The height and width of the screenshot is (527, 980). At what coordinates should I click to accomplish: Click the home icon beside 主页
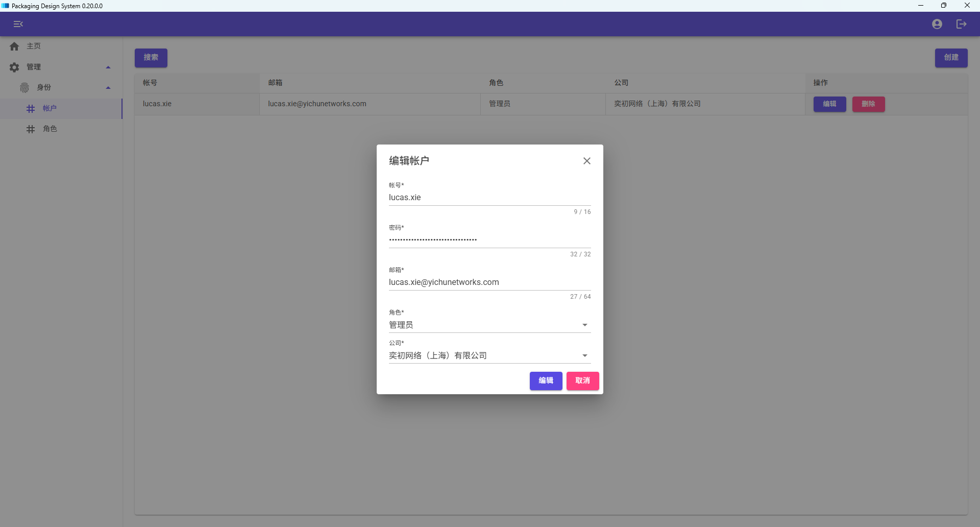pos(14,46)
